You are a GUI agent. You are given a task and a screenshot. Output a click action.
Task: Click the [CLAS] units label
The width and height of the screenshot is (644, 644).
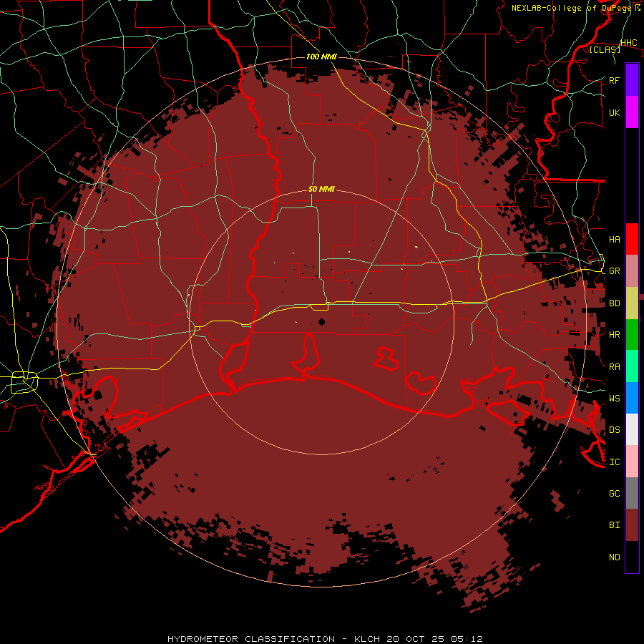605,49
